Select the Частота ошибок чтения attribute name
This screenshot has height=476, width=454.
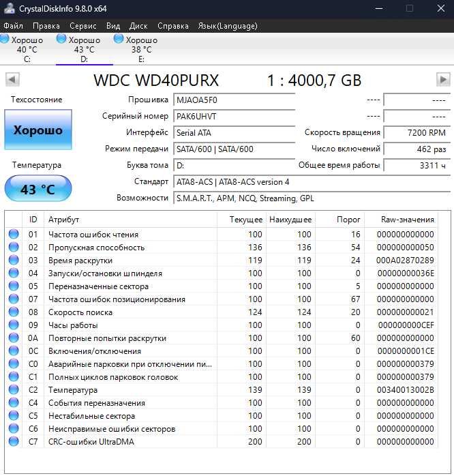93,235
